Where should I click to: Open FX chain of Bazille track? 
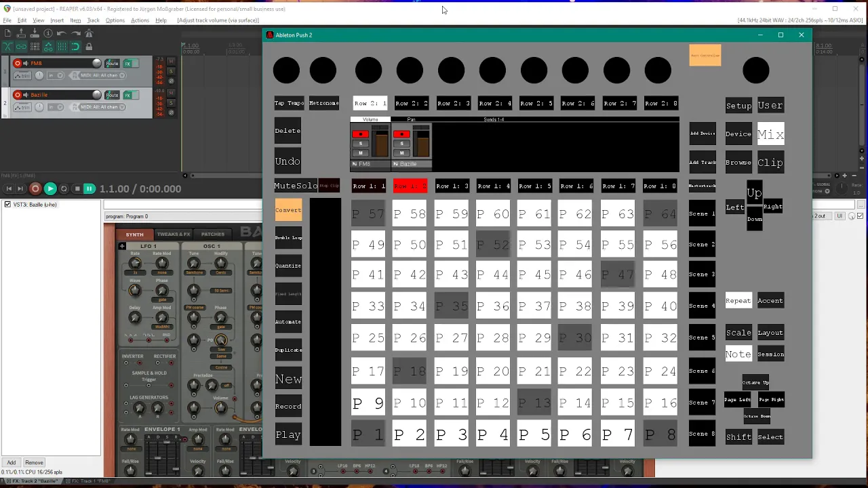pyautogui.click(x=127, y=95)
